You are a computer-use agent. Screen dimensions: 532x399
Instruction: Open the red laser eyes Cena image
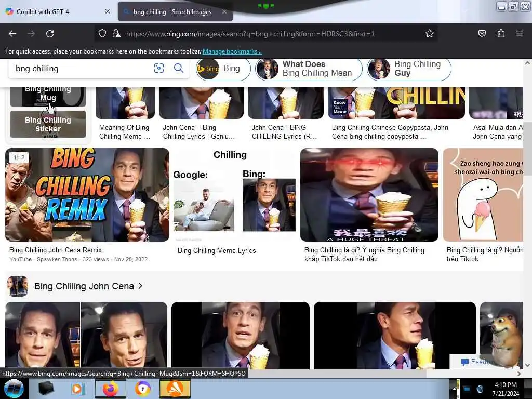click(x=369, y=195)
